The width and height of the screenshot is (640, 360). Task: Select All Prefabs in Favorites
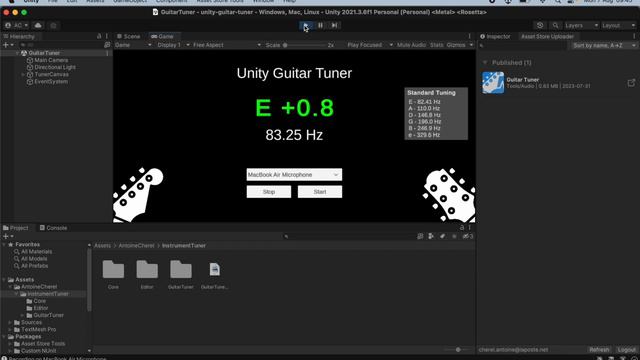(31, 266)
